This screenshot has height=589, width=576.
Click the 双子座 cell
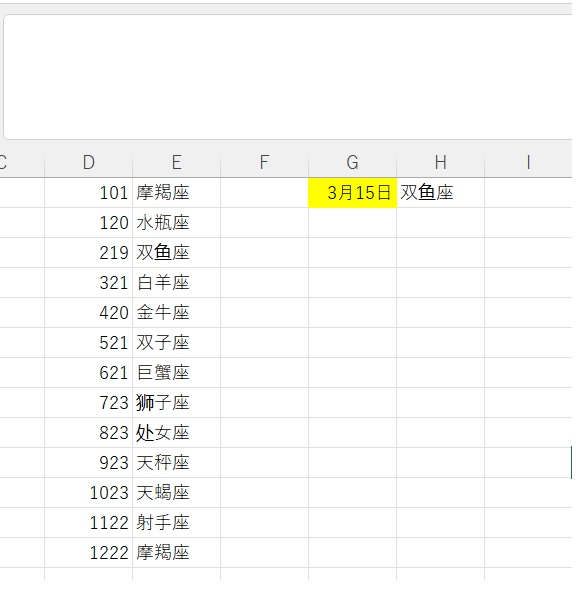[x=177, y=343]
